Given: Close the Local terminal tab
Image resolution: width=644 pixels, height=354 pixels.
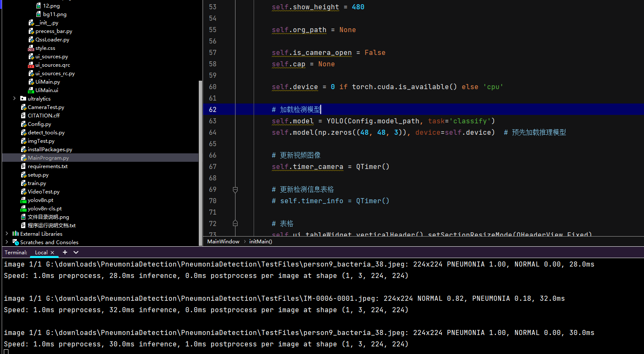Looking at the screenshot, I should 52,253.
